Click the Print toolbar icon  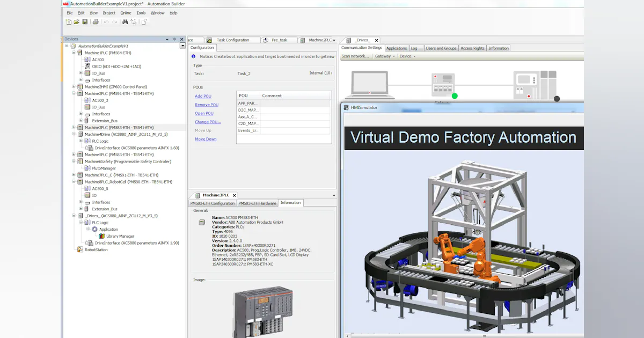coord(96,22)
